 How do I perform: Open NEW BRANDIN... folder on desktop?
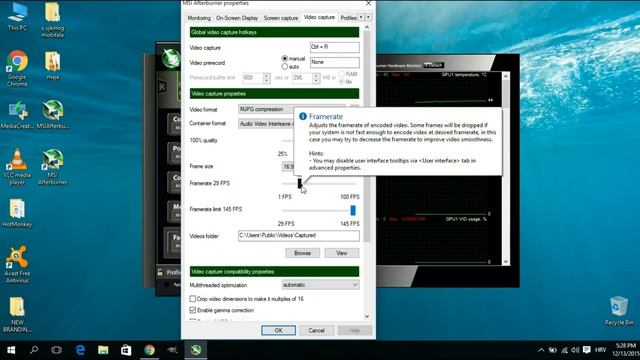[17, 314]
